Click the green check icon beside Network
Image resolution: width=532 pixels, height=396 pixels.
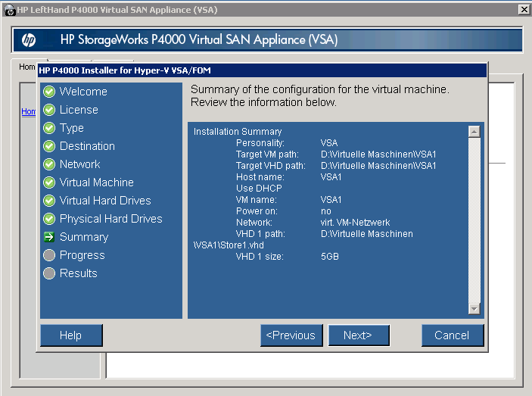click(x=49, y=164)
